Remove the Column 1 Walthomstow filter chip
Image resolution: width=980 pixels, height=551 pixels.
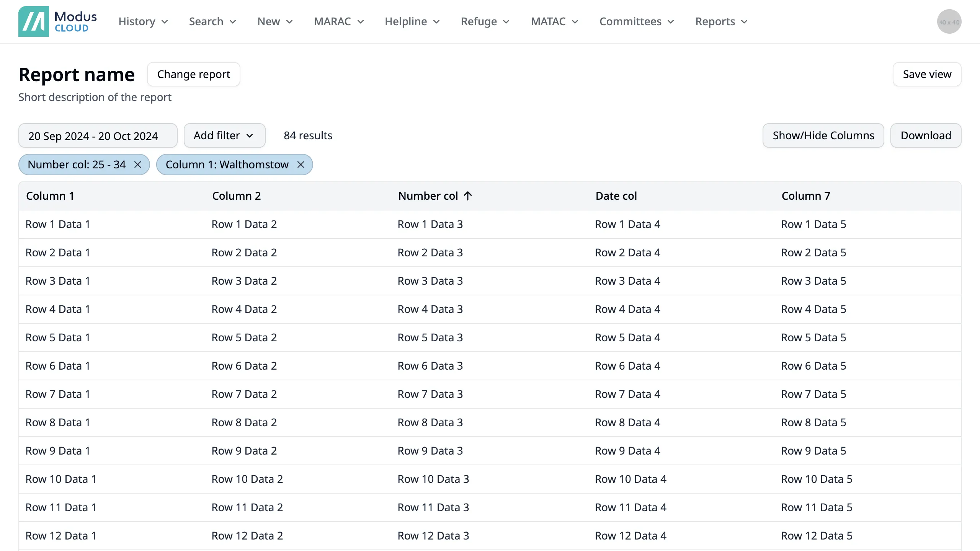tap(301, 165)
